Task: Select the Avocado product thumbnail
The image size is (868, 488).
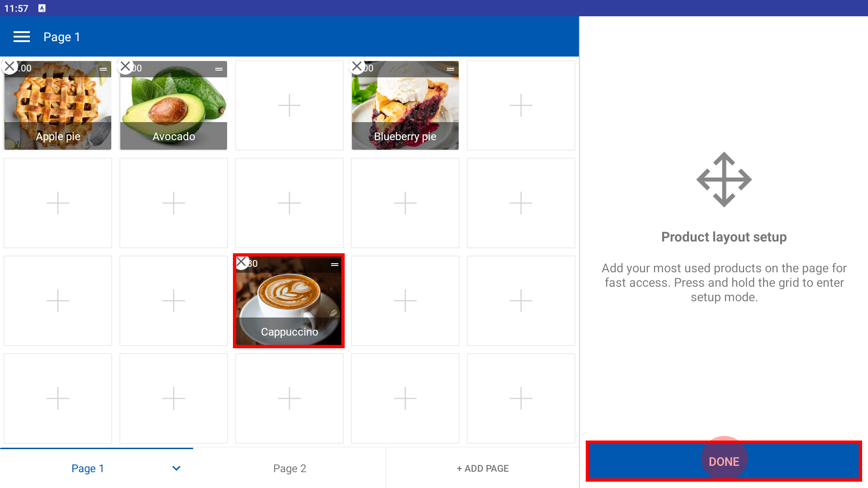Action: tap(174, 105)
